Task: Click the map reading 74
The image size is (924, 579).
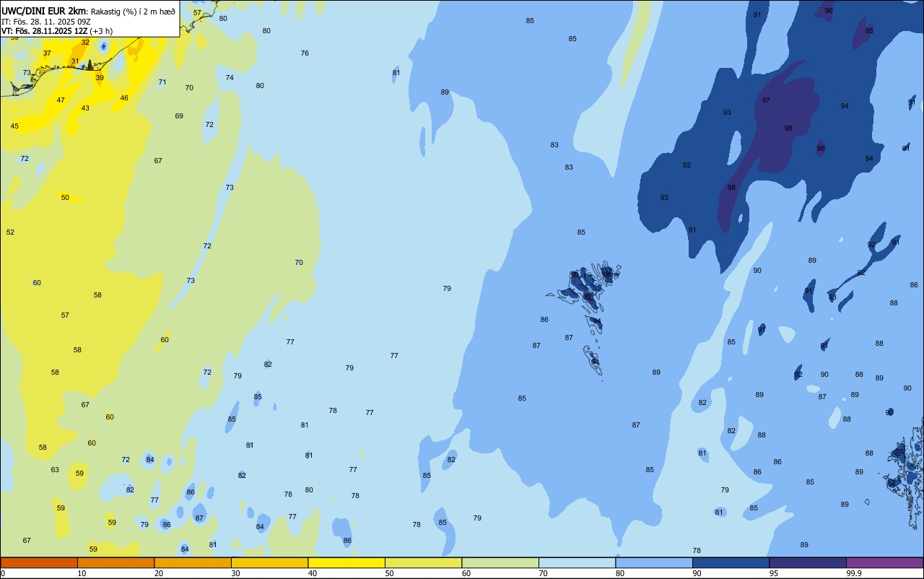Action: click(x=230, y=78)
